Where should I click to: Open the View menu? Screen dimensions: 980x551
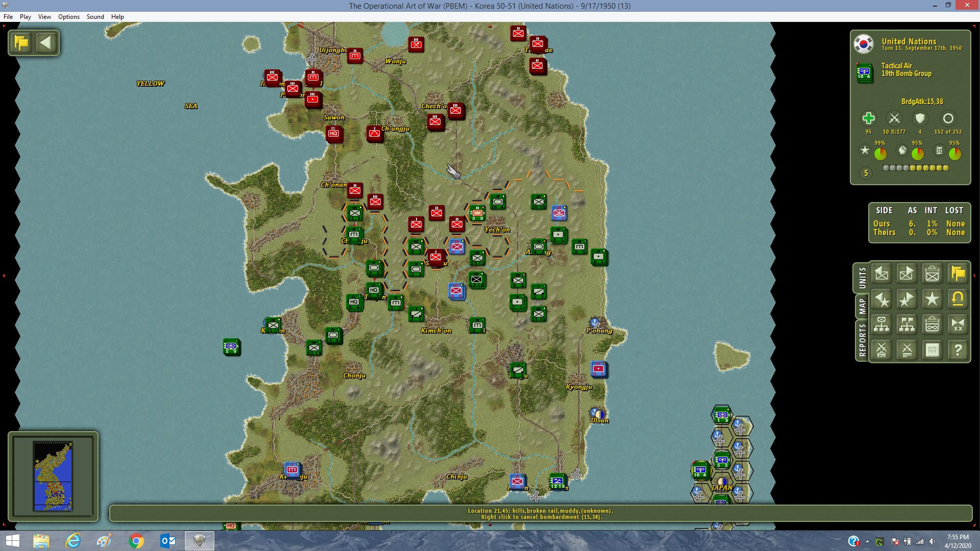44,17
